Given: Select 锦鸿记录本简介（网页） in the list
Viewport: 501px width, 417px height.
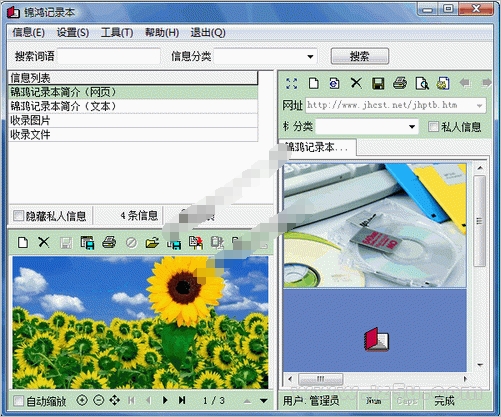Looking at the screenshot, I should (133, 92).
